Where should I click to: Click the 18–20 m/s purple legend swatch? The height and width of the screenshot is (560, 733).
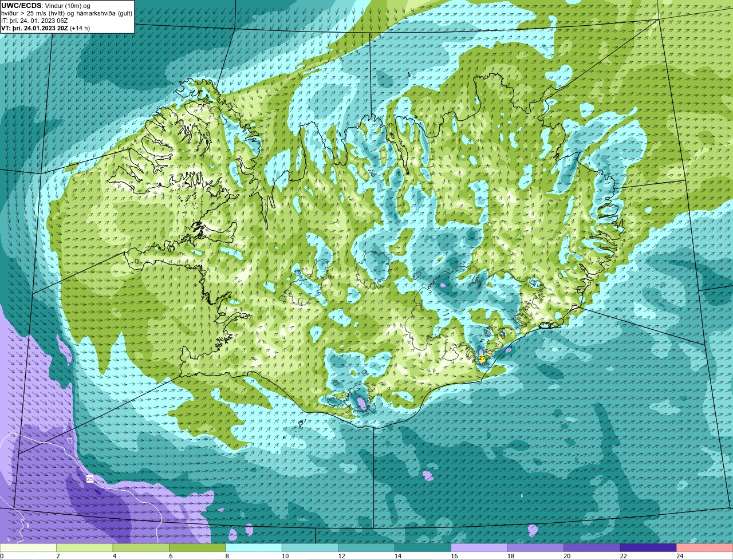536,547
